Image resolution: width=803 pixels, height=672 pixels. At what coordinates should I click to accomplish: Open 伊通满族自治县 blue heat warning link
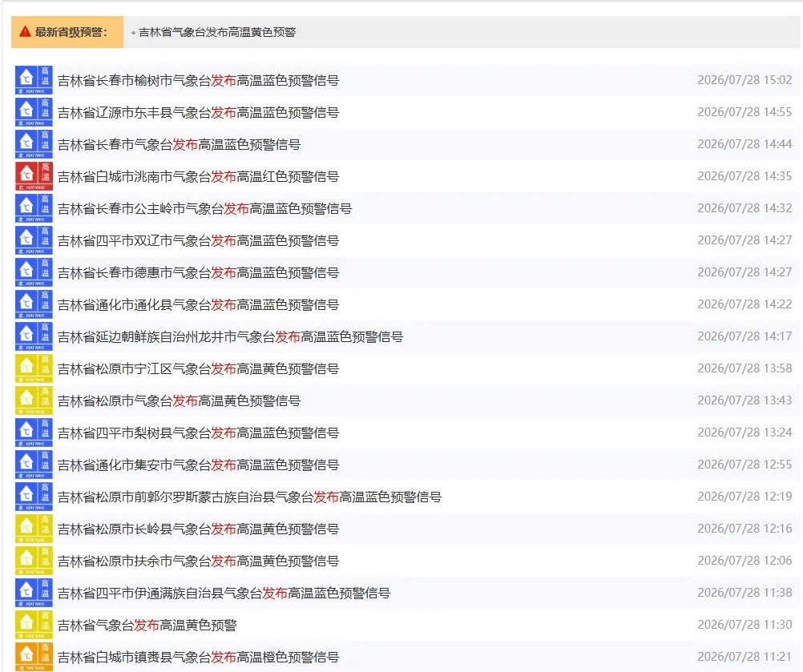click(x=224, y=594)
